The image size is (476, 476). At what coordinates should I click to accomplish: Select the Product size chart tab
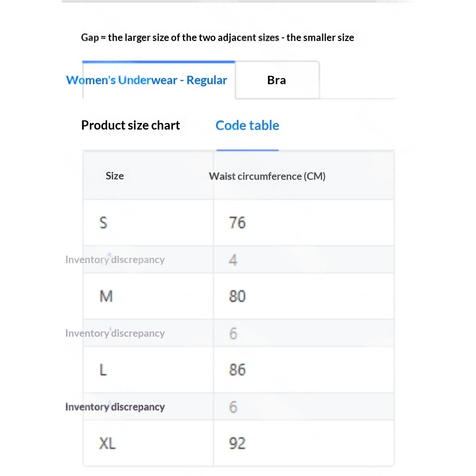(x=130, y=125)
